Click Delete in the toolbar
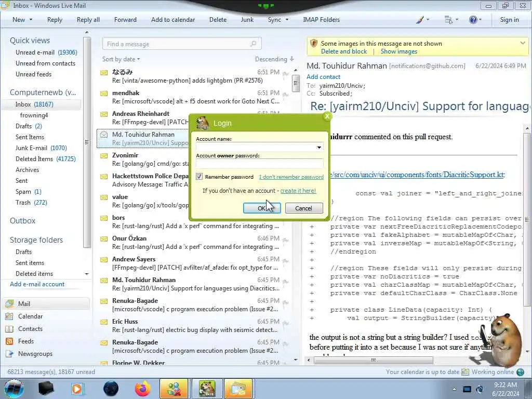This screenshot has width=532, height=399. [x=218, y=20]
